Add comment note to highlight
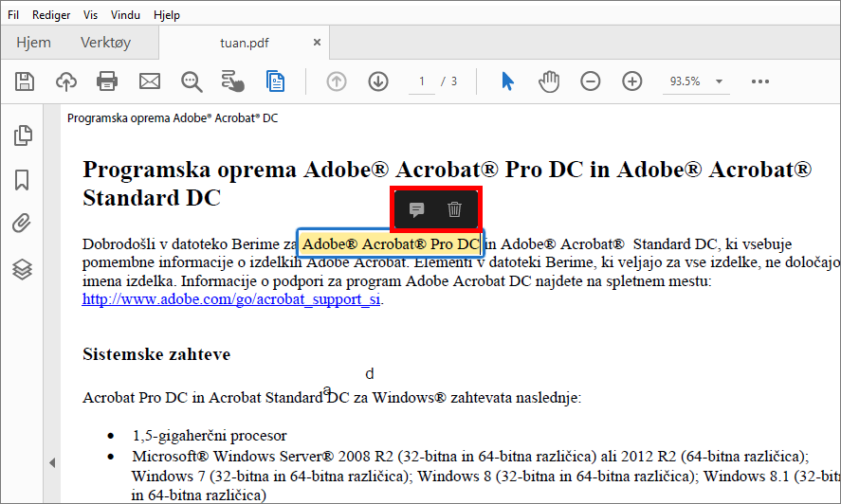841x504 pixels. [417, 209]
